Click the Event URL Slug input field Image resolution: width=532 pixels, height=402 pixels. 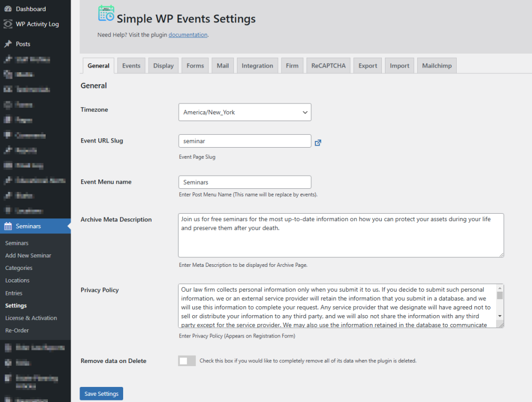point(245,141)
